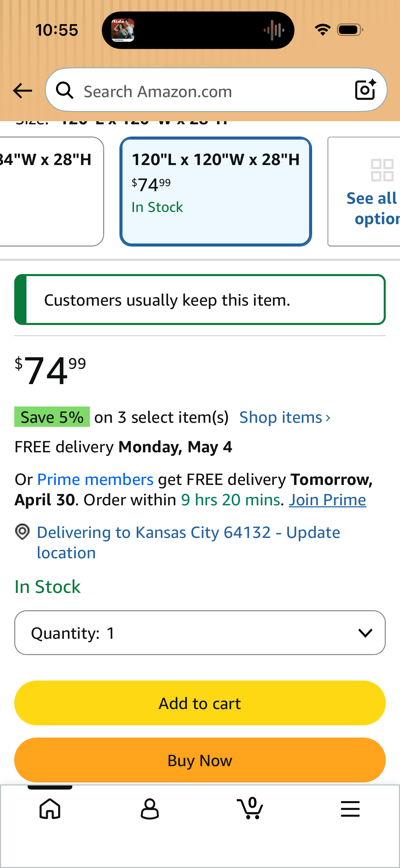Open the hamburger menu icon

coord(350,809)
